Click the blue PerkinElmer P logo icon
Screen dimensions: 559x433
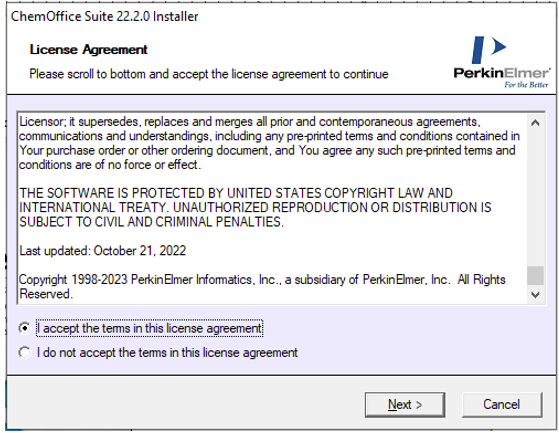point(488,49)
